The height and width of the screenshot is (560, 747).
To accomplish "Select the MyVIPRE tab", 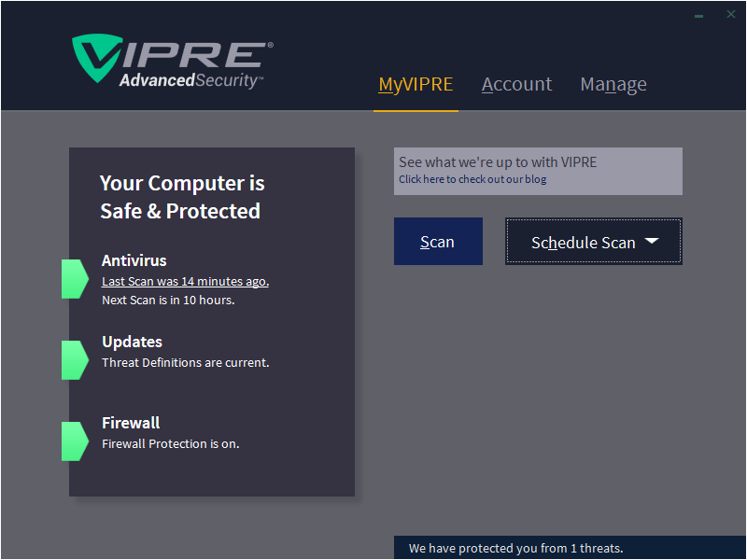I will pos(416,84).
